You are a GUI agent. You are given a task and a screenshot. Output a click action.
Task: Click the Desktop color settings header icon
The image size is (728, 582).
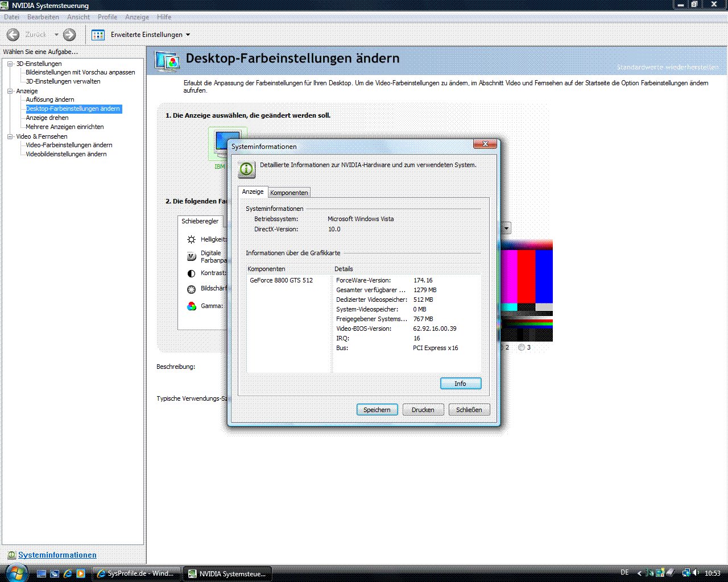click(168, 61)
